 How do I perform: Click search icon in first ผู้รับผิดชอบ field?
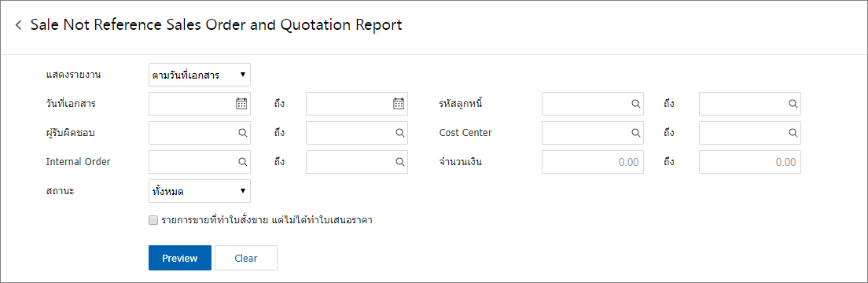click(x=242, y=133)
